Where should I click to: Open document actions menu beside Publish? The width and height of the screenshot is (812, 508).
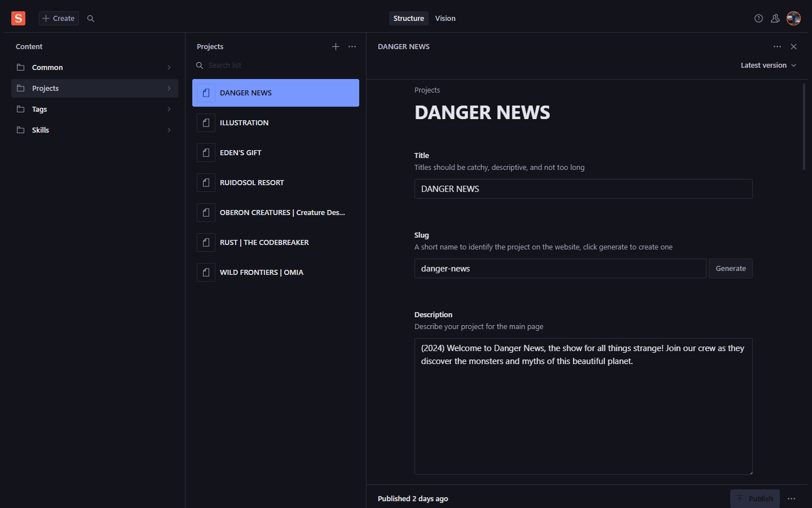[x=791, y=499]
